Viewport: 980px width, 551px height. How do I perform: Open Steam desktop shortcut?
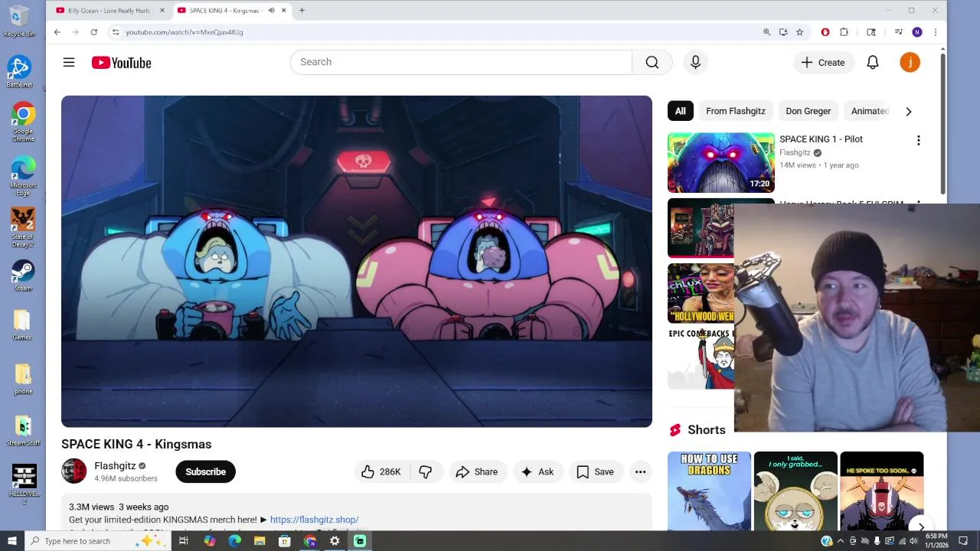tap(23, 276)
